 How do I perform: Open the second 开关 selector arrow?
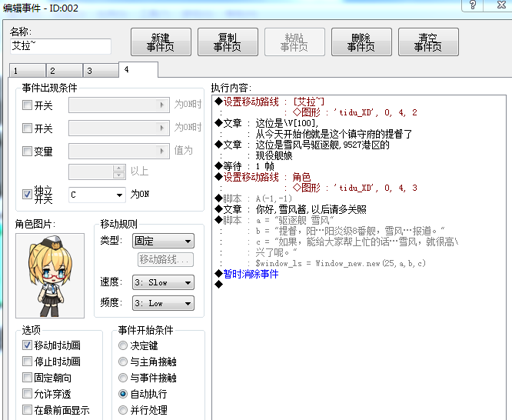pos(162,128)
